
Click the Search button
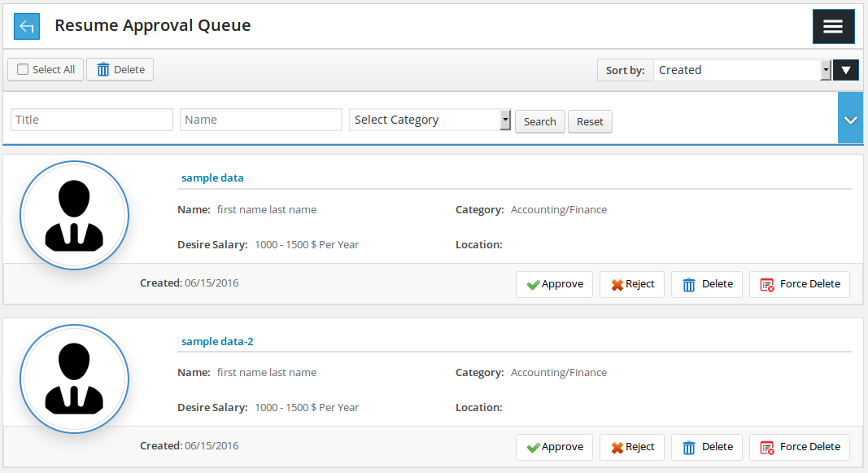(x=539, y=122)
